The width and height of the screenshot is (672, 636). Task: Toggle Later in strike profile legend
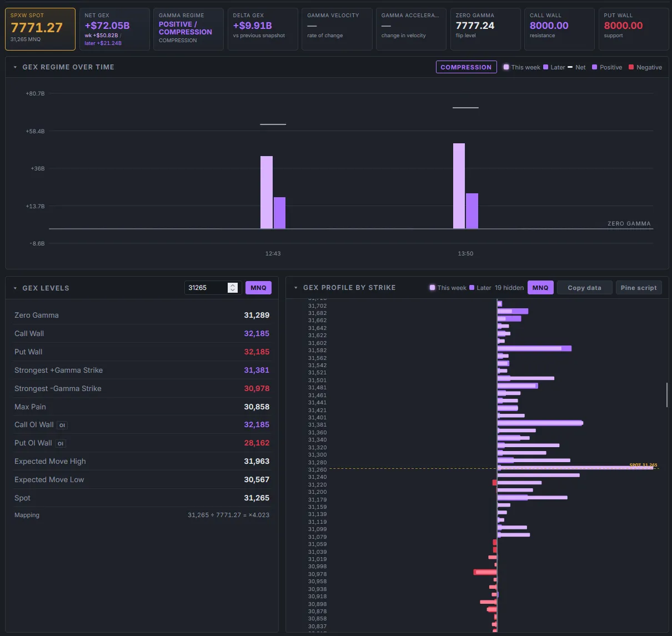(480, 288)
